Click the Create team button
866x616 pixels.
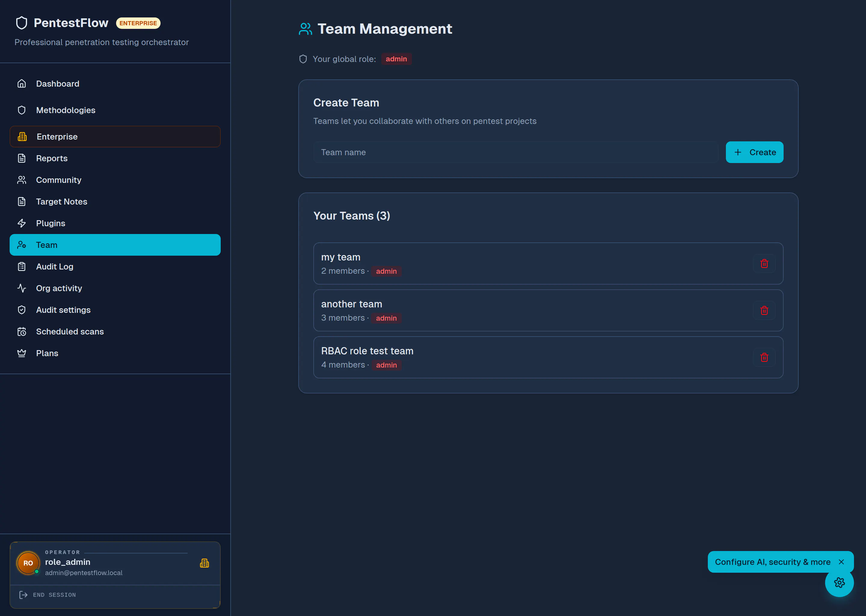[x=754, y=152]
